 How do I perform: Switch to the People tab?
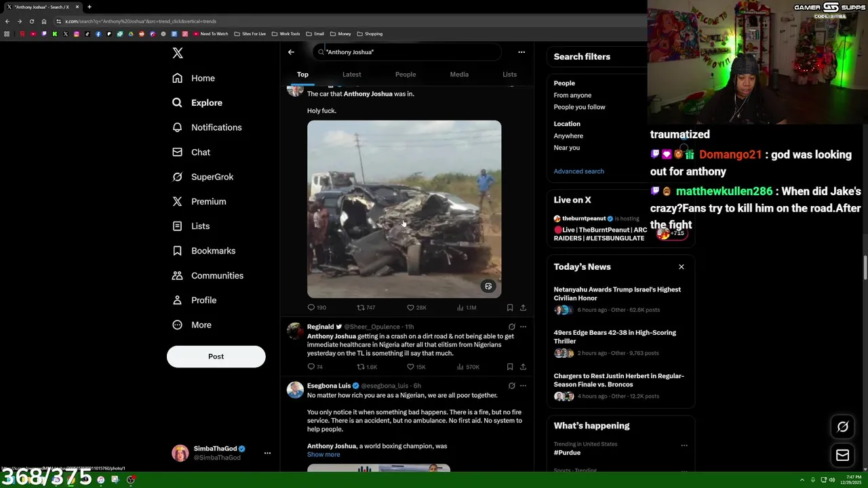click(x=406, y=75)
